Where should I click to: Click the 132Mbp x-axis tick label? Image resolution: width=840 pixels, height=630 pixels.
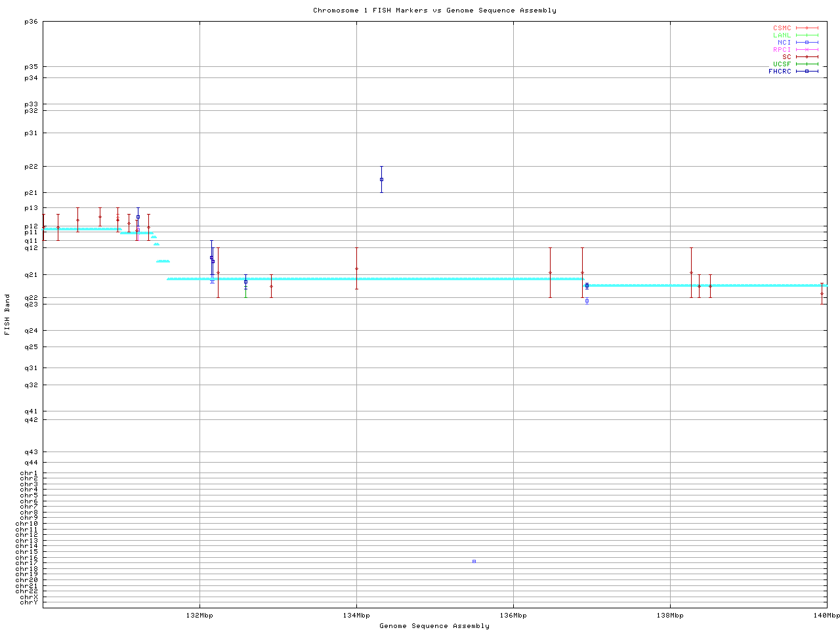(x=199, y=616)
